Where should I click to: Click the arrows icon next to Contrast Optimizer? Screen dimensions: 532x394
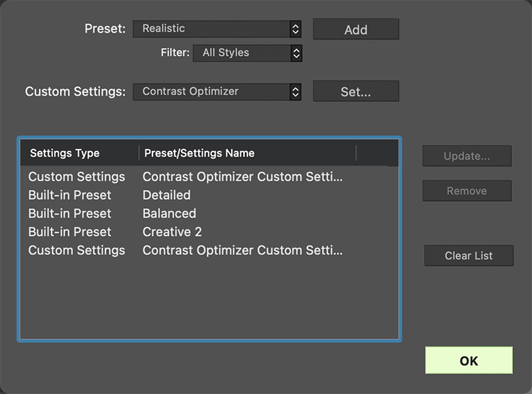click(x=295, y=92)
